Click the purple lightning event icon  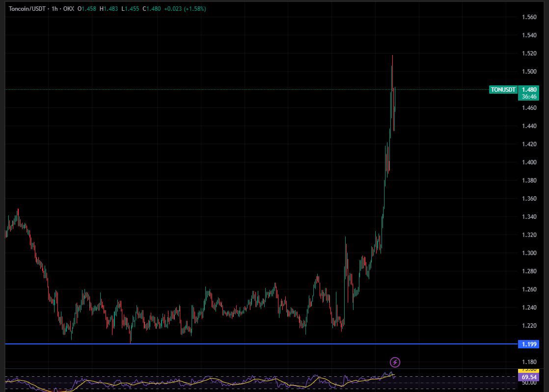pos(395,363)
